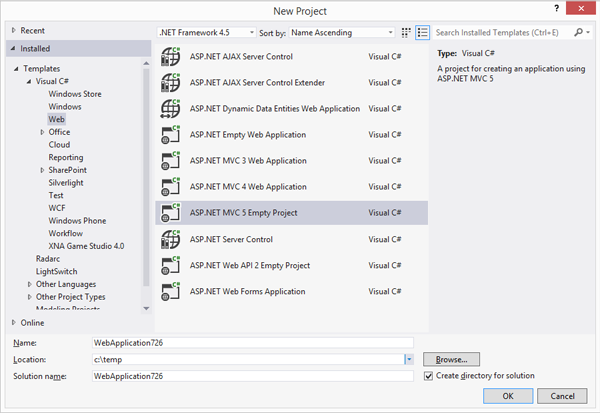
Task: Click the ASP.NET Server Control template icon
Action: (170, 239)
